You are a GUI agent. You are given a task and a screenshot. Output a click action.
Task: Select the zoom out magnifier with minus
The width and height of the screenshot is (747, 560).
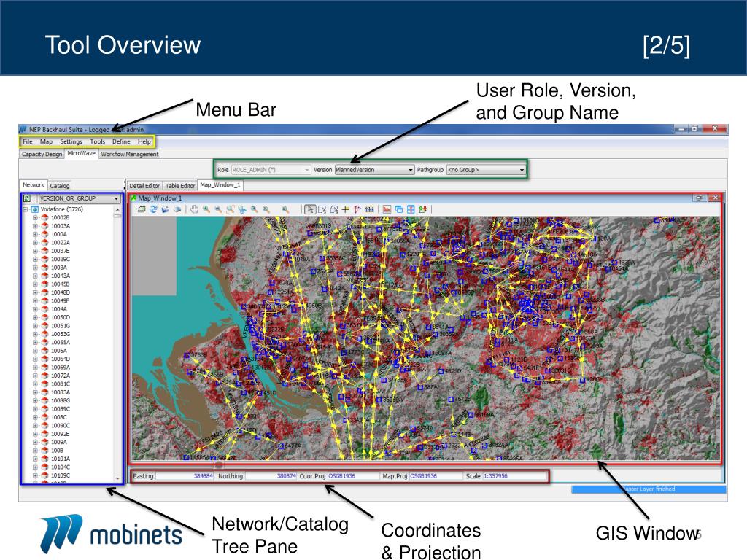(218, 209)
